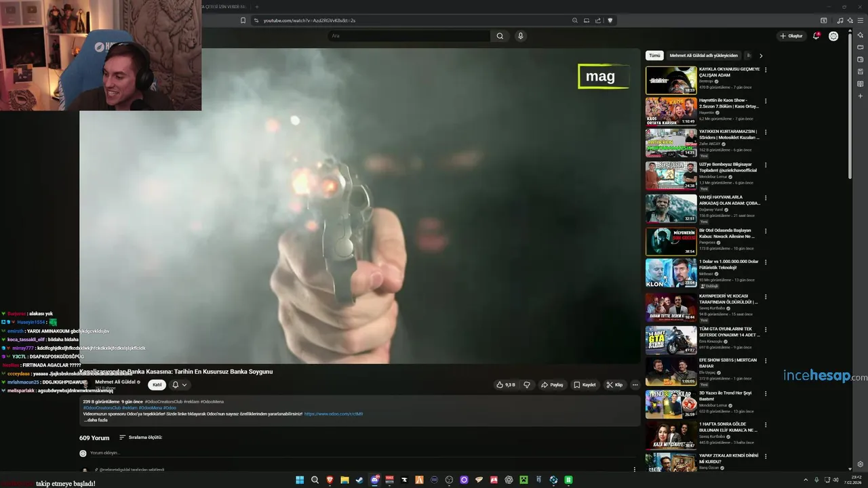This screenshot has width=868, height=488.
Task: Open options menu of pinned comment
Action: click(635, 469)
